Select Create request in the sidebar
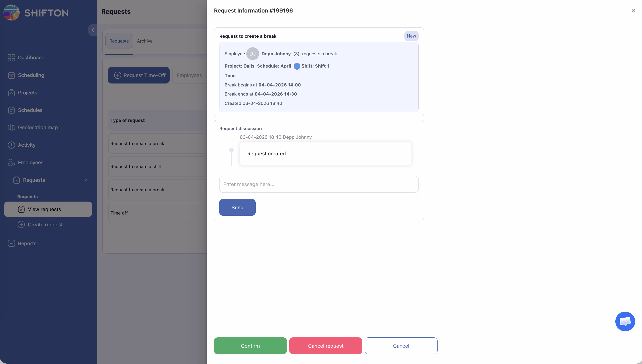The width and height of the screenshot is (642, 364). click(x=45, y=225)
